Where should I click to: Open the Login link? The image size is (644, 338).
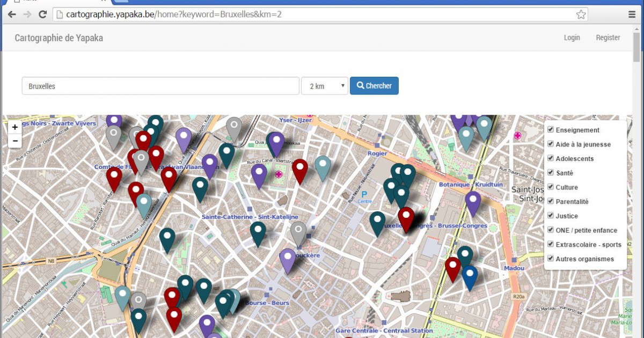click(572, 38)
